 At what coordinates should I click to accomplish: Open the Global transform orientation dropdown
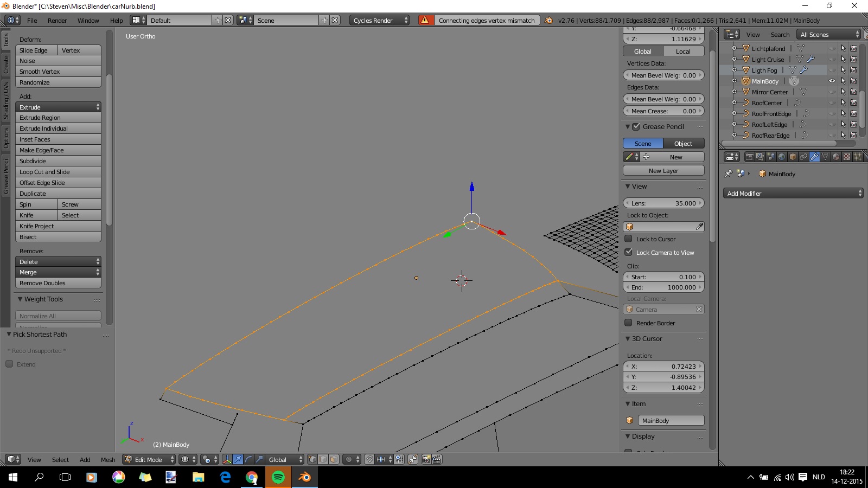(284, 459)
